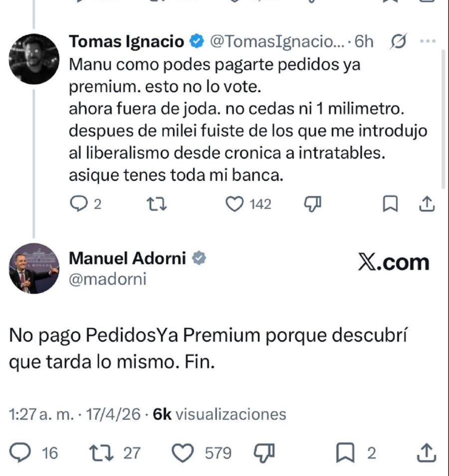Open the reply icon on Adorni's tweet

21,453
